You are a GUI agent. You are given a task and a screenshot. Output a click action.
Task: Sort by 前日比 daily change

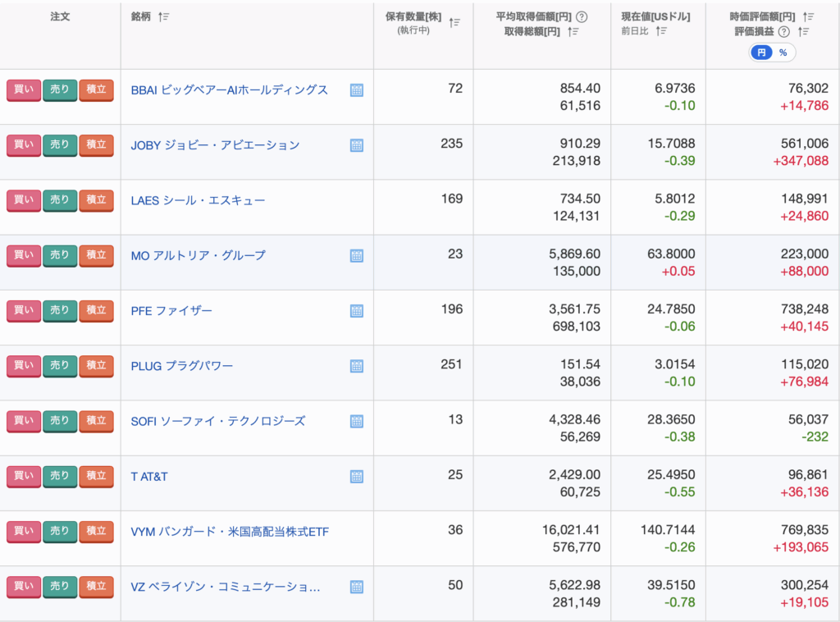pos(661,31)
